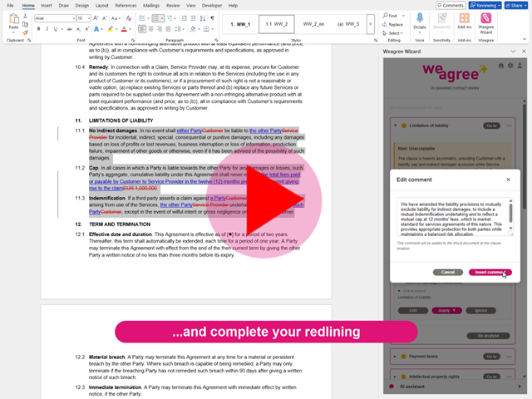Viewport: 532px width, 399px height.
Task: Switch to the References tab
Action: click(x=126, y=6)
